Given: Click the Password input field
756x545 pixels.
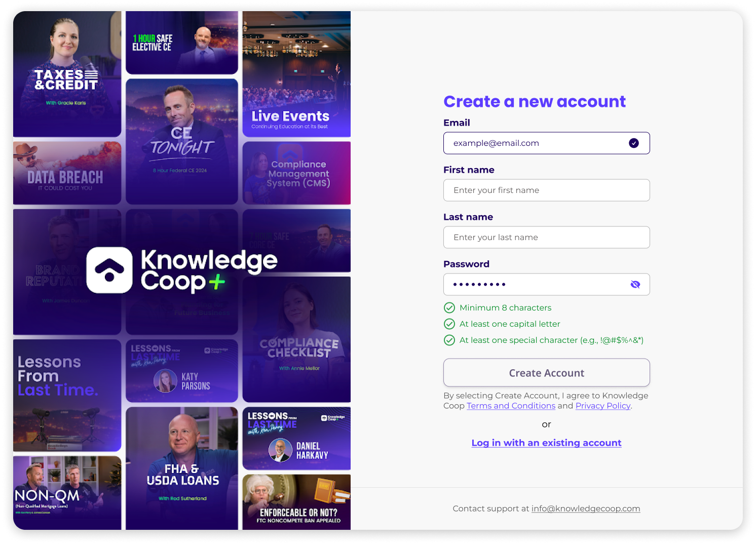Looking at the screenshot, I should (546, 285).
